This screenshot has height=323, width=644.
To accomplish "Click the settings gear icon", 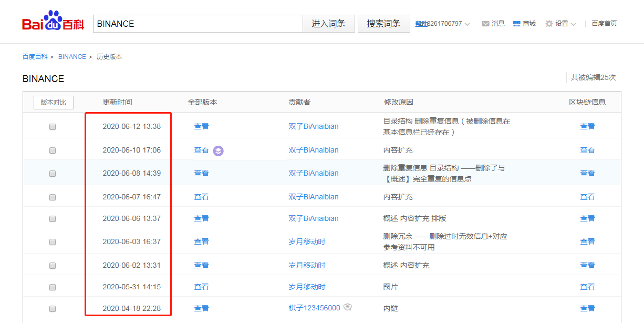I will (x=549, y=24).
